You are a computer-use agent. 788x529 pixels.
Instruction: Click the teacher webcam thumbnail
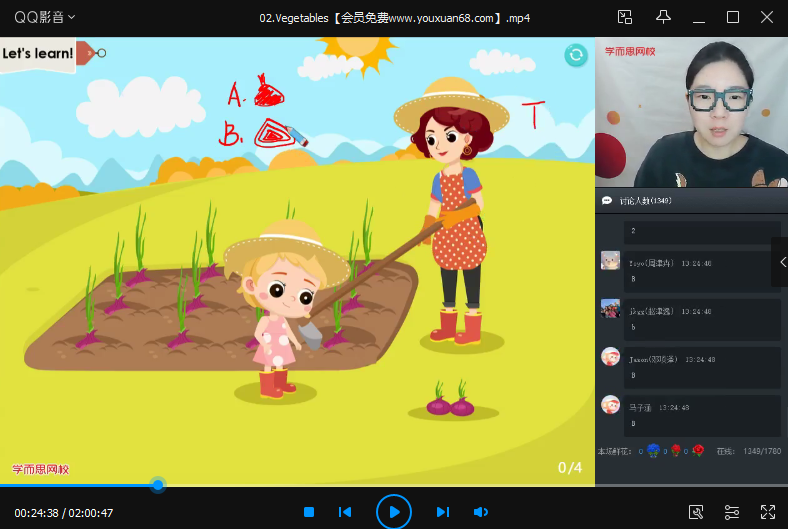[x=691, y=112]
